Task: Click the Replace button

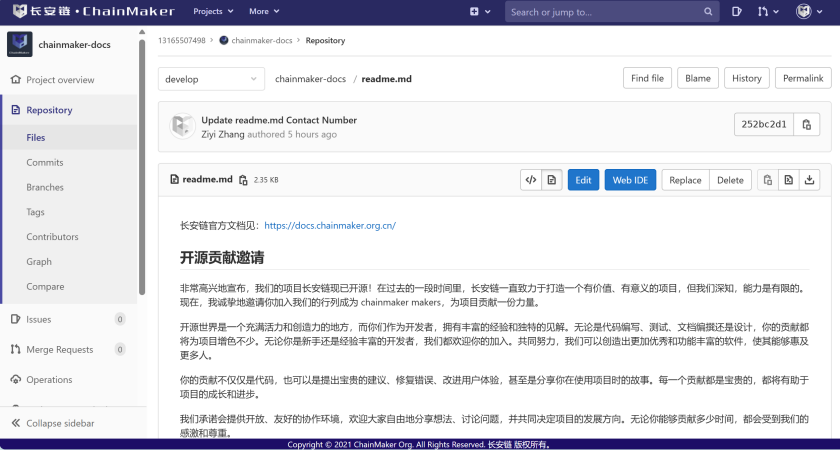Action: click(x=685, y=180)
